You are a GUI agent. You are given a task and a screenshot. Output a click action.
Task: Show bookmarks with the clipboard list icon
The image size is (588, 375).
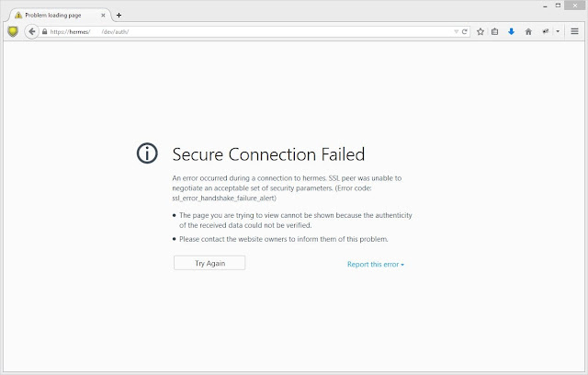494,30
